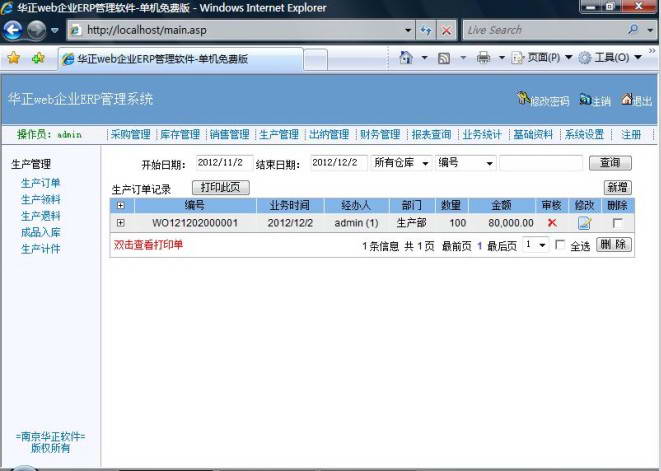Expand the WO121202000001 order row

pos(121,223)
